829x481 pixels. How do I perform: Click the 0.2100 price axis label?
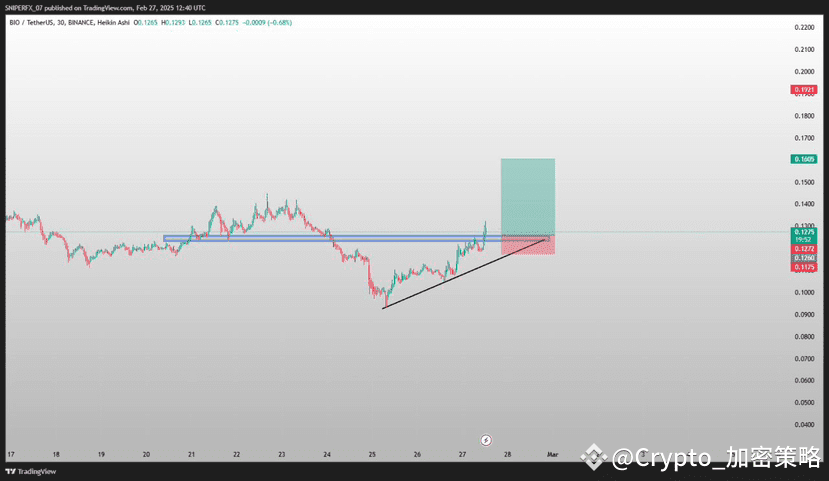click(x=804, y=50)
